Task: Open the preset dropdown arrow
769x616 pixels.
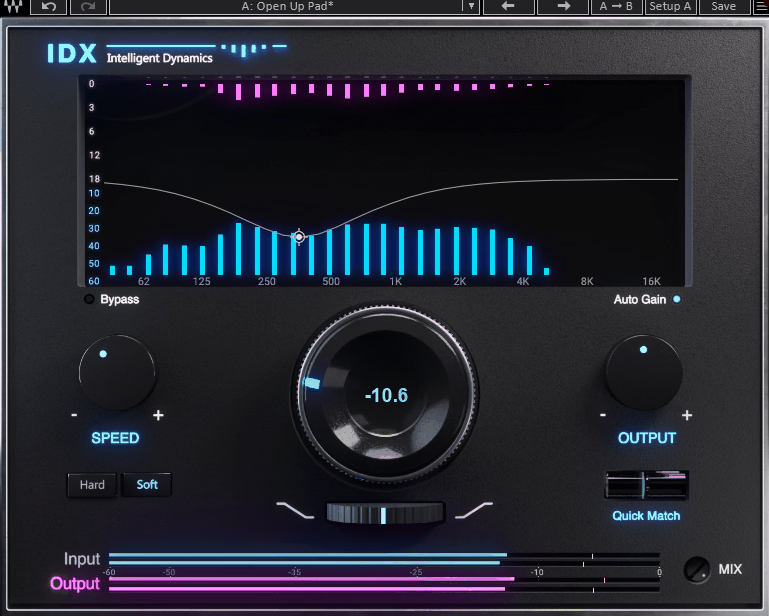Action: pyautogui.click(x=471, y=6)
